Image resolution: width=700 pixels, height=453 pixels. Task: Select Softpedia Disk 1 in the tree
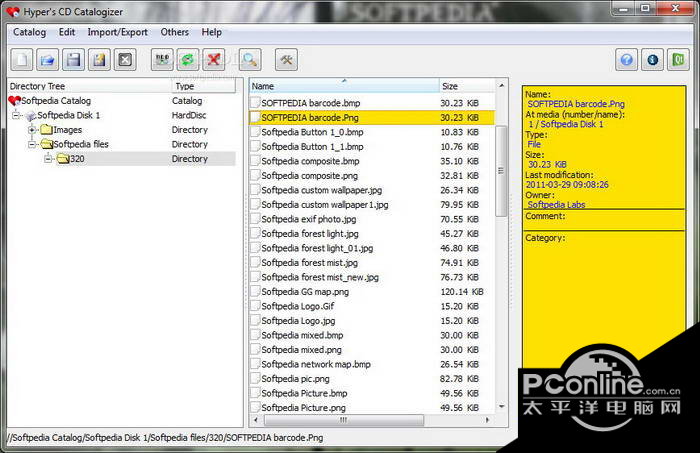69,116
